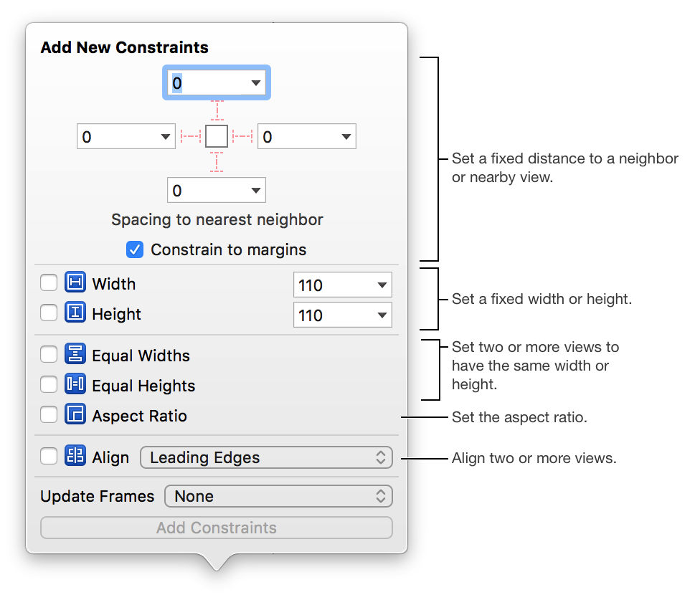
Task: Toggle the right spacing strut
Action: click(243, 135)
